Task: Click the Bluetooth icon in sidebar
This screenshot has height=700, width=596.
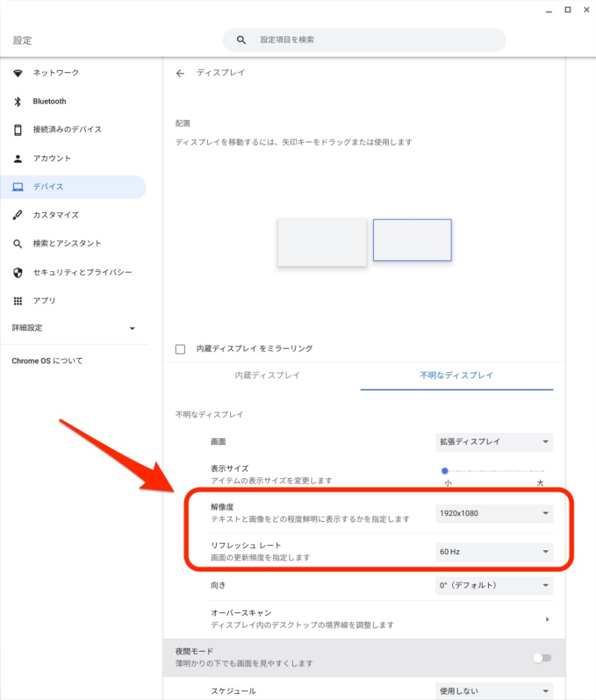Action: pos(18,101)
